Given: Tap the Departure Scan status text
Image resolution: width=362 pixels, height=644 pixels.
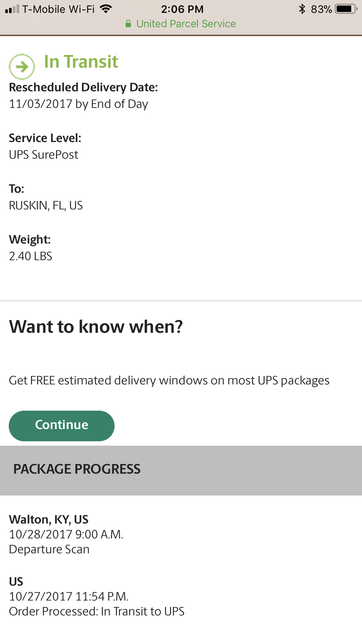Looking at the screenshot, I should point(49,549).
